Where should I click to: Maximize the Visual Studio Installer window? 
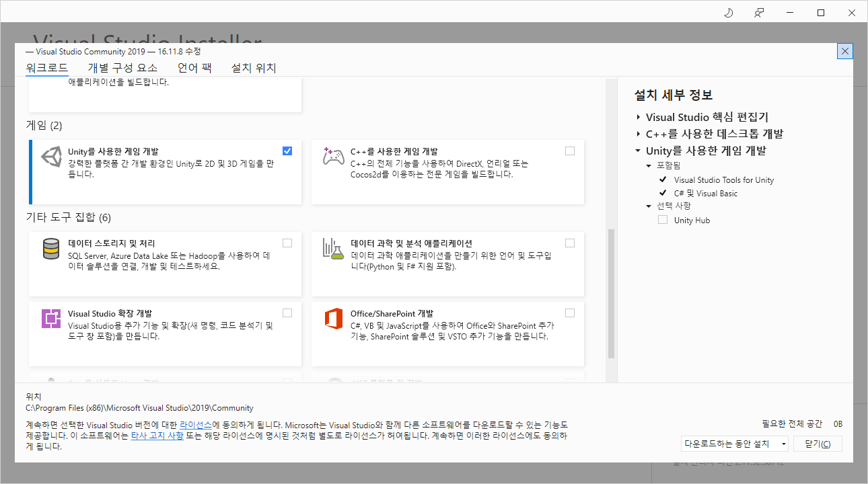tap(821, 13)
